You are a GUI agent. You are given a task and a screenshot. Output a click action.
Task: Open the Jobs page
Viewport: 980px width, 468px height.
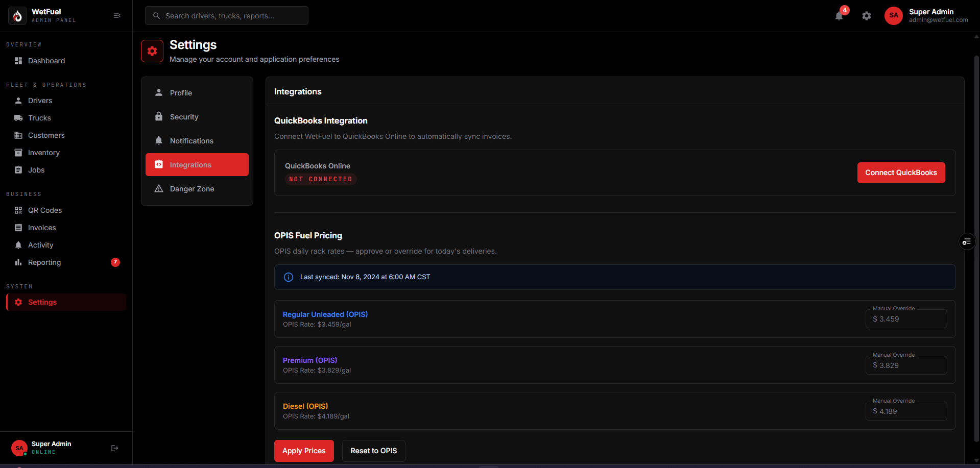(x=66, y=170)
